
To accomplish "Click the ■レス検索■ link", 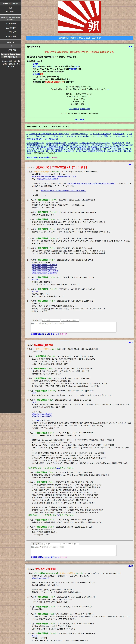I will point(79,119).
